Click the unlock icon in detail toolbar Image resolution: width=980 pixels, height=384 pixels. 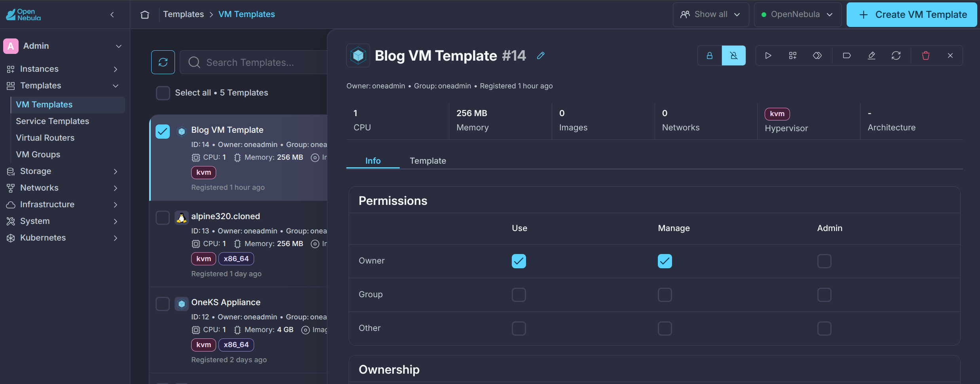tap(733, 55)
